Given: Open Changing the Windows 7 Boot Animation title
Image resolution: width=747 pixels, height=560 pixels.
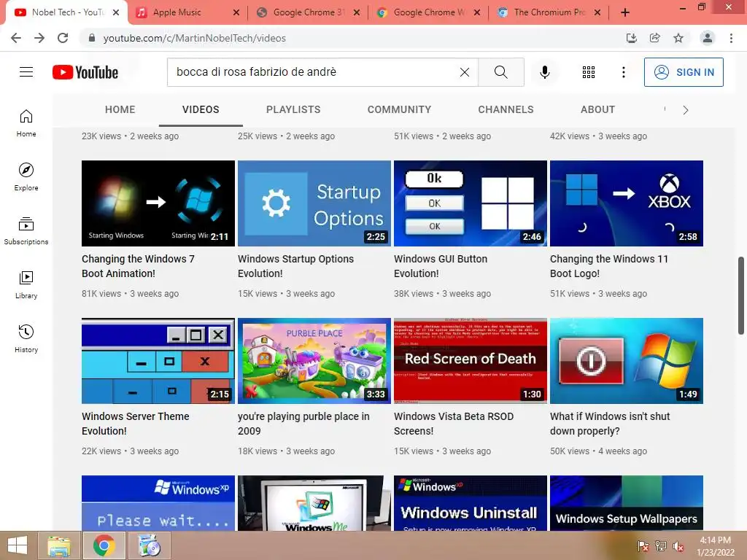Looking at the screenshot, I should pos(138,266).
